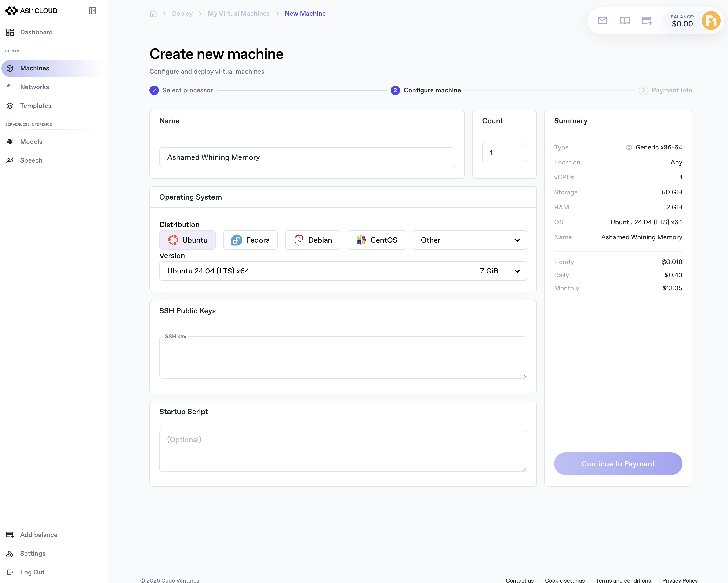Select the Debian distribution
This screenshot has height=583, width=728.
(313, 240)
